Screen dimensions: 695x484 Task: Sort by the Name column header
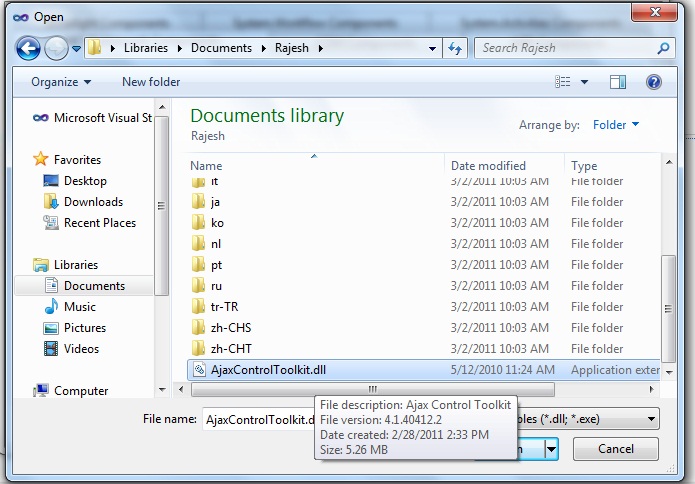[x=206, y=166]
